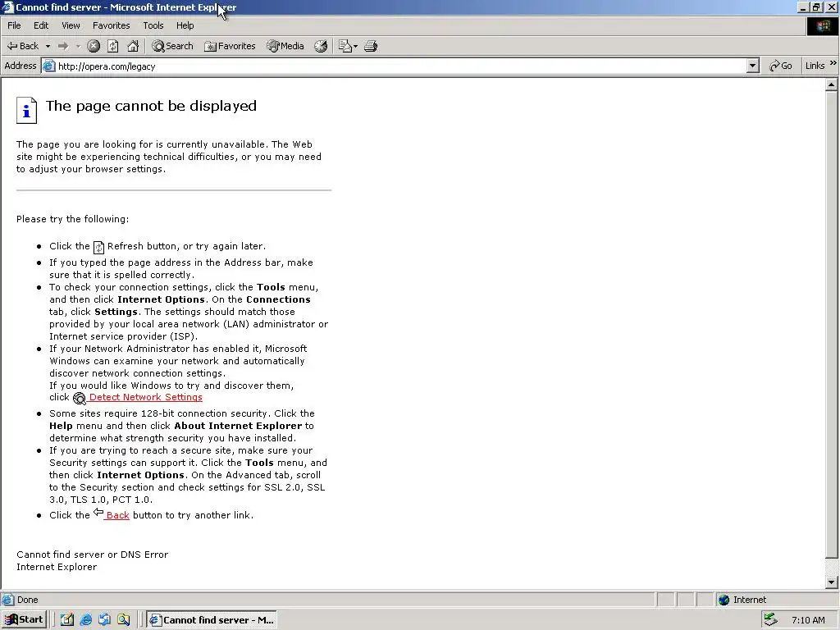The image size is (840, 630).
Task: Open the Favorites menu
Action: 112,25
